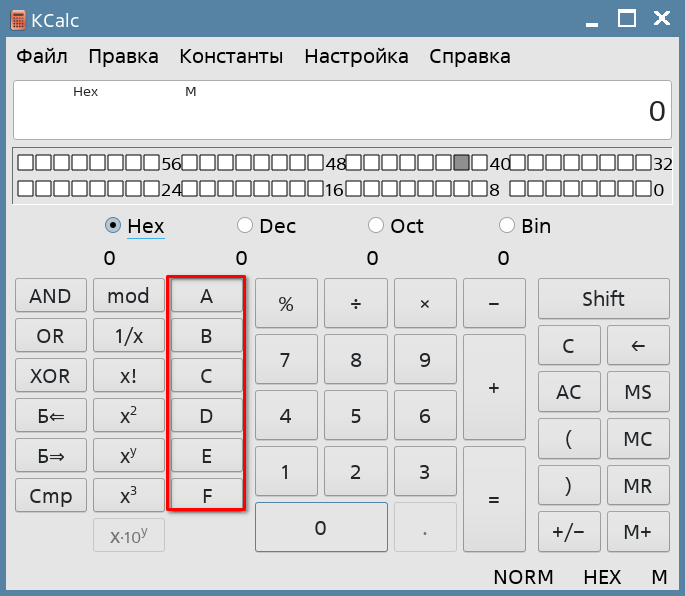
Task: Click the calculator result display field
Action: point(342,110)
